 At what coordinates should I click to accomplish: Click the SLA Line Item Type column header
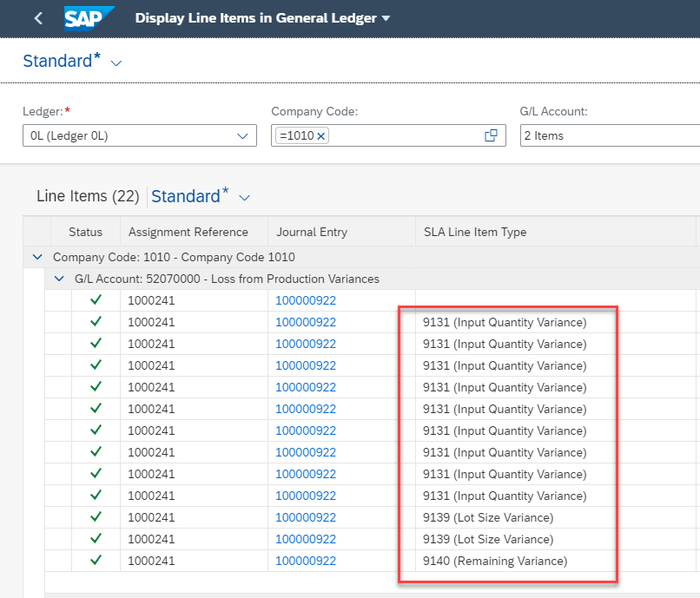click(475, 232)
